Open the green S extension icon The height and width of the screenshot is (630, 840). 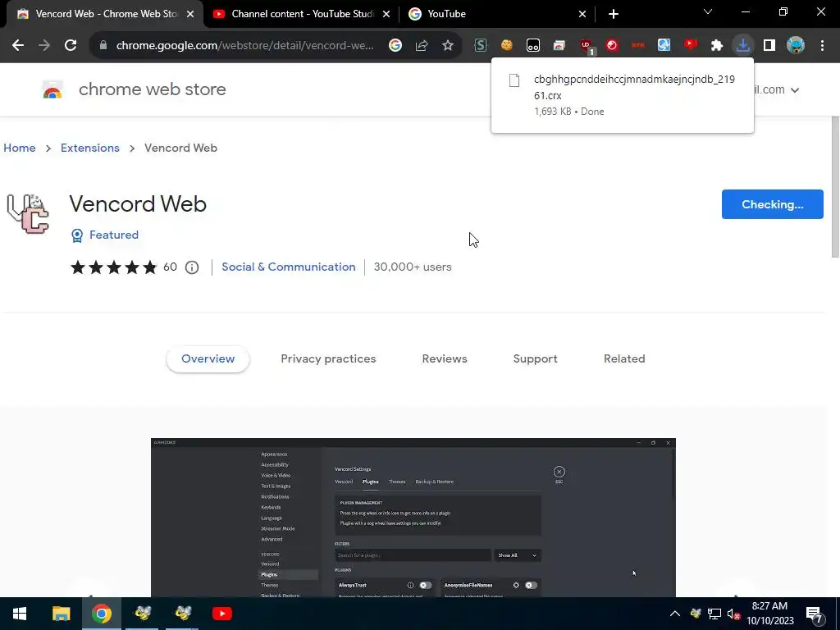coord(481,46)
